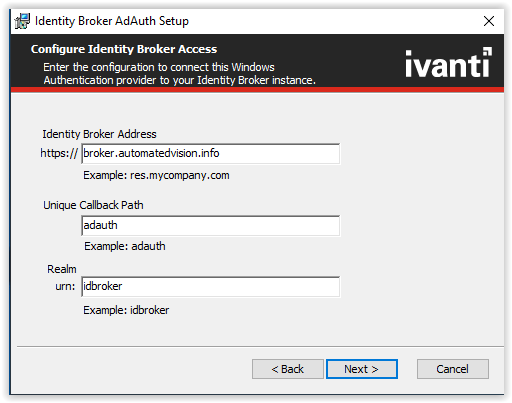Proceed by clicking Next
512x403 pixels.
click(x=362, y=369)
